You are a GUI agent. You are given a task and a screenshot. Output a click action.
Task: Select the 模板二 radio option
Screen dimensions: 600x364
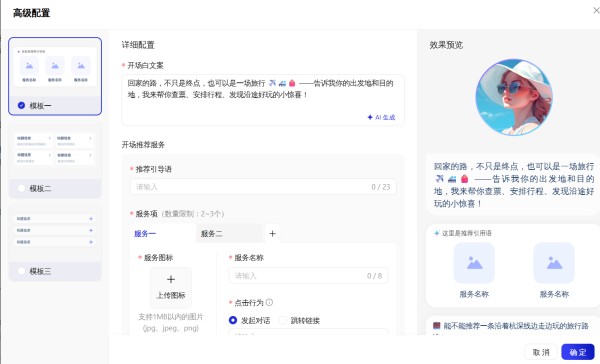click(21, 188)
